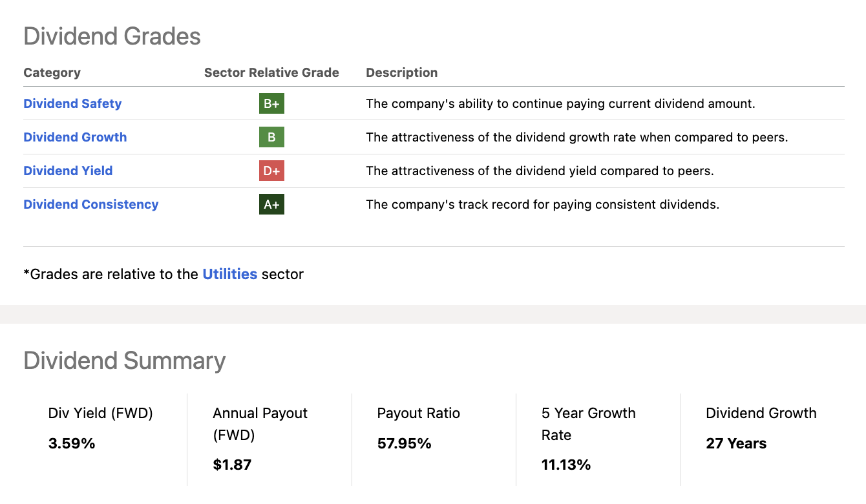Click the Dividend Grades heading

click(112, 36)
